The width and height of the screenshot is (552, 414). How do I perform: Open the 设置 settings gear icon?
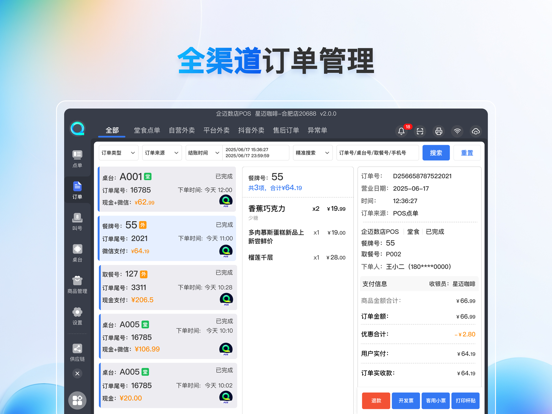pyautogui.click(x=77, y=316)
